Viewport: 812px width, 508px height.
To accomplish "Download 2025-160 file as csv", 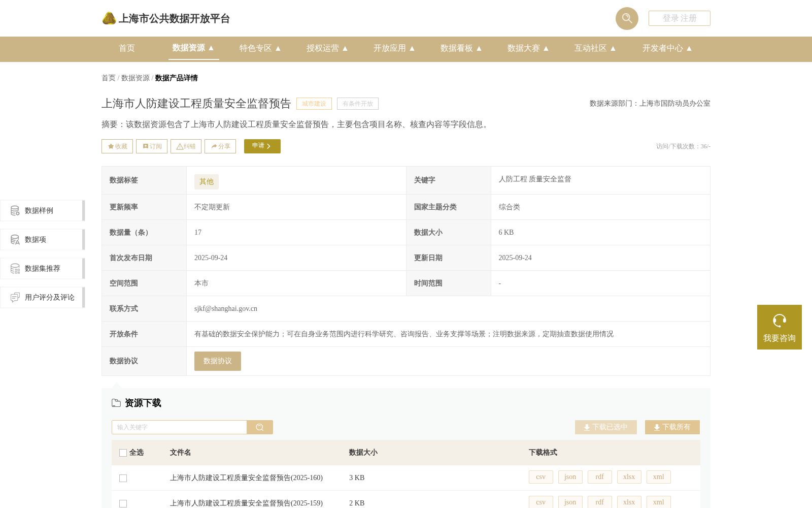I will 541,477.
